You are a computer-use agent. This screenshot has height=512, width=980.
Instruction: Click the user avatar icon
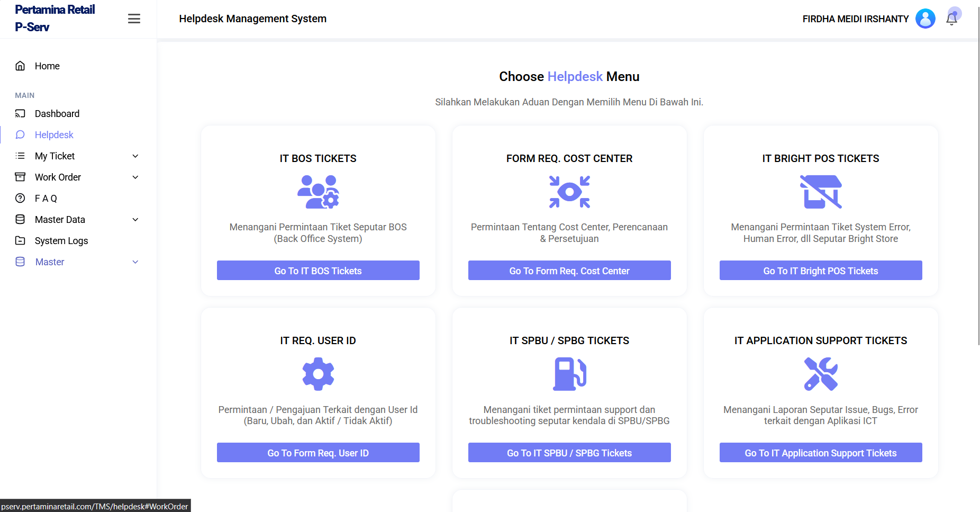(925, 19)
